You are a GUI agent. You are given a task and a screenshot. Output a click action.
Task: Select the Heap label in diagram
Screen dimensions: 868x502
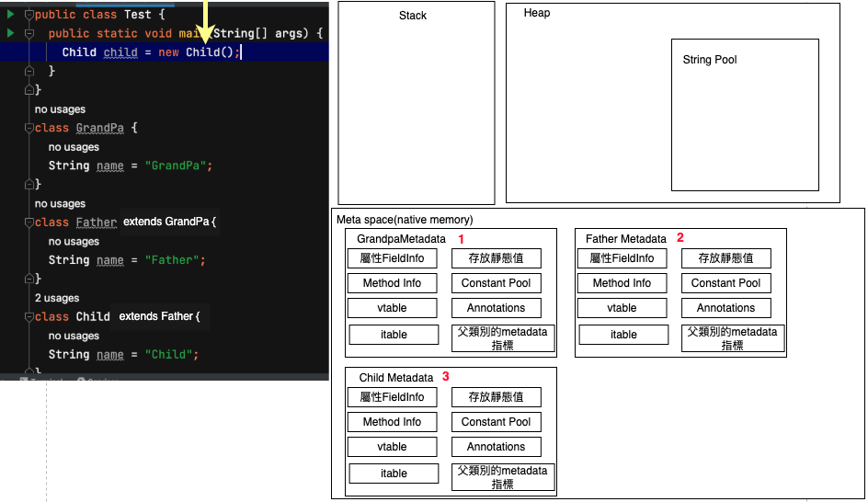[x=537, y=13]
